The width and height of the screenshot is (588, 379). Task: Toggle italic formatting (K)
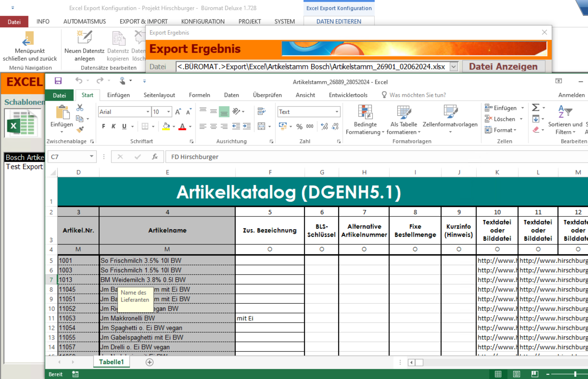click(114, 126)
